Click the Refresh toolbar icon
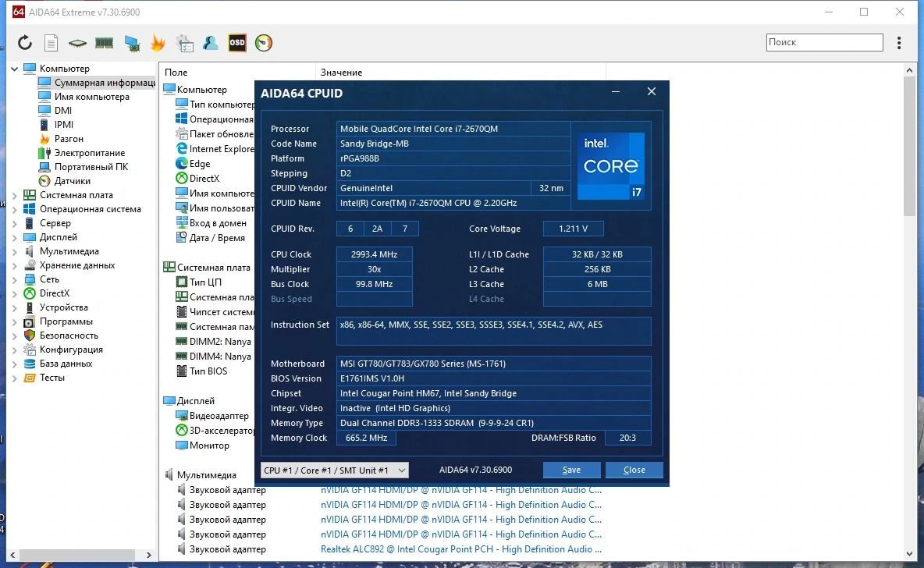Screen dimensions: 924x568 [24, 42]
